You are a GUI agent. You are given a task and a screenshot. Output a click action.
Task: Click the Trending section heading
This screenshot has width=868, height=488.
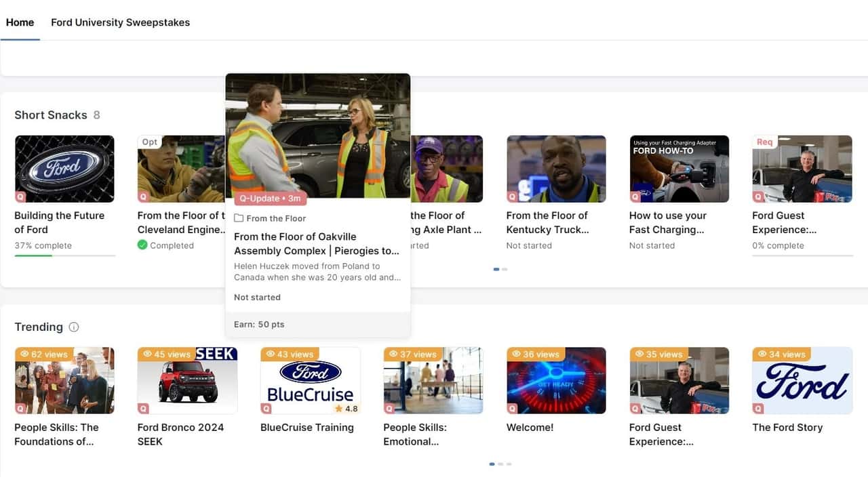coord(39,327)
